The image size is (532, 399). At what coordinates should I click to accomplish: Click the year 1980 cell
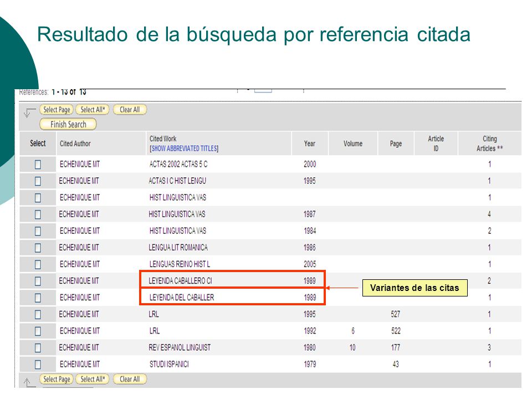pyautogui.click(x=309, y=347)
